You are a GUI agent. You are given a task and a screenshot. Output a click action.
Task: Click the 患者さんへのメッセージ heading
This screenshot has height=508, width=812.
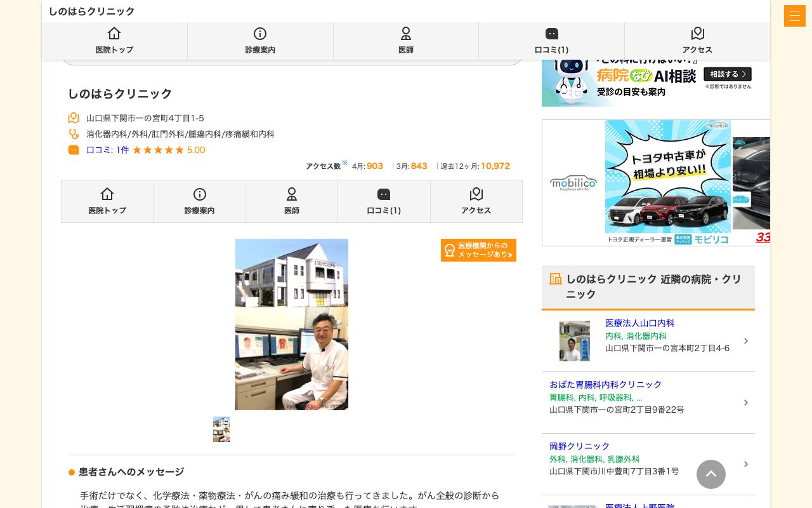131,472
